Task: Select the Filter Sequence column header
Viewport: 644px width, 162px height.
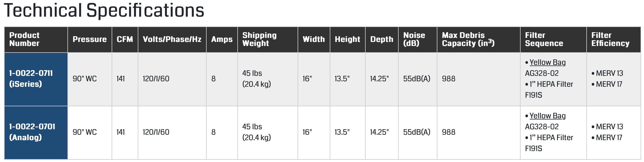Action: (544, 39)
